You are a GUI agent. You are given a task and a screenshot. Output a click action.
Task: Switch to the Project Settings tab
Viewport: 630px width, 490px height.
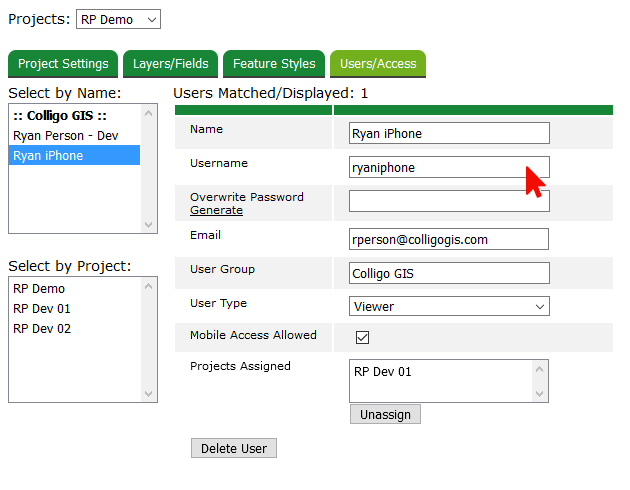coord(63,64)
